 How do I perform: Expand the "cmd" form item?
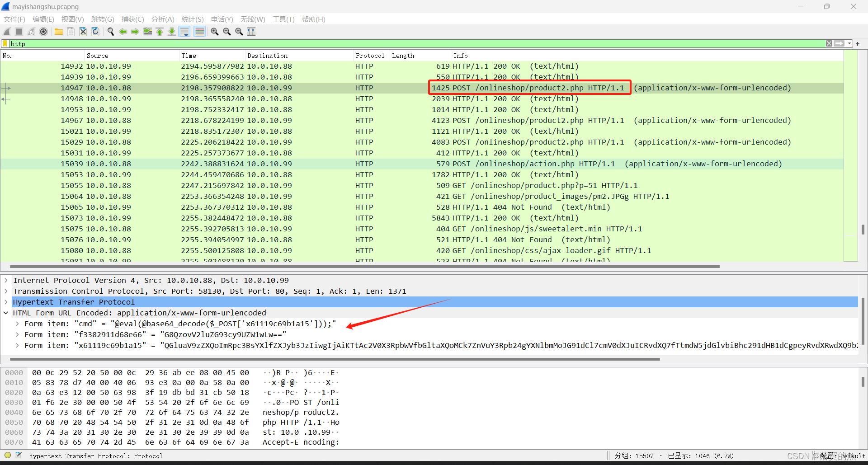(x=17, y=324)
